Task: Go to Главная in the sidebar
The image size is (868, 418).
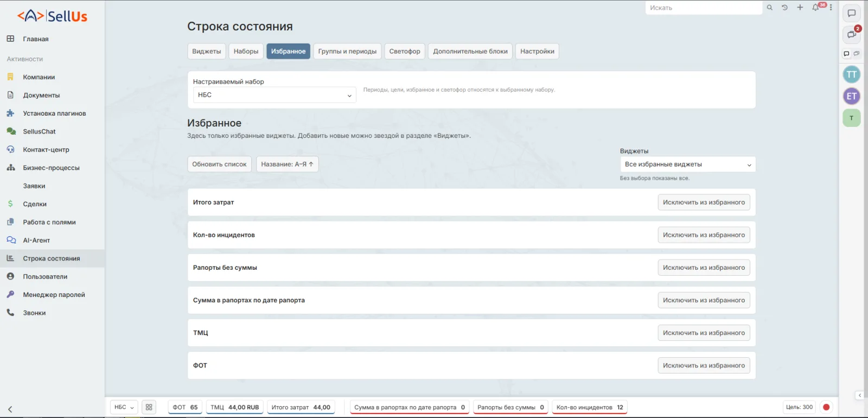Action: pyautogui.click(x=52, y=39)
